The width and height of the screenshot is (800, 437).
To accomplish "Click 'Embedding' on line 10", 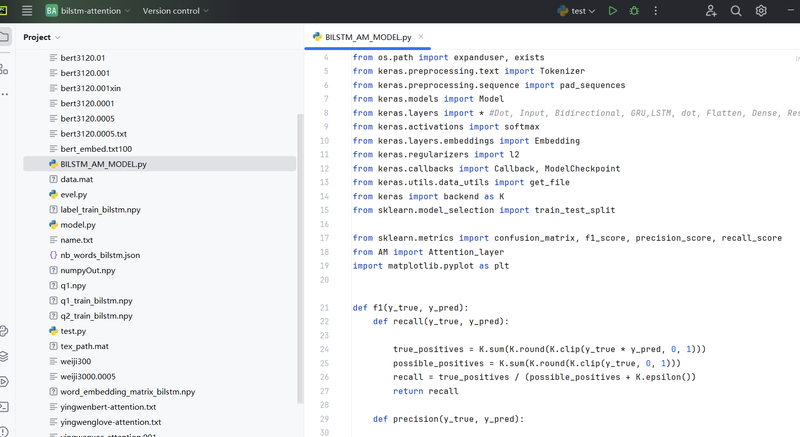I will click(557, 141).
